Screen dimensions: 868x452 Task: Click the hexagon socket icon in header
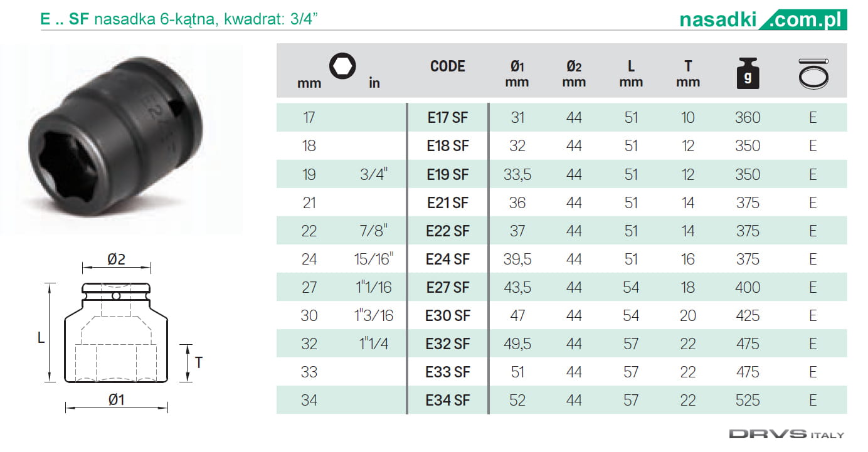click(x=342, y=66)
